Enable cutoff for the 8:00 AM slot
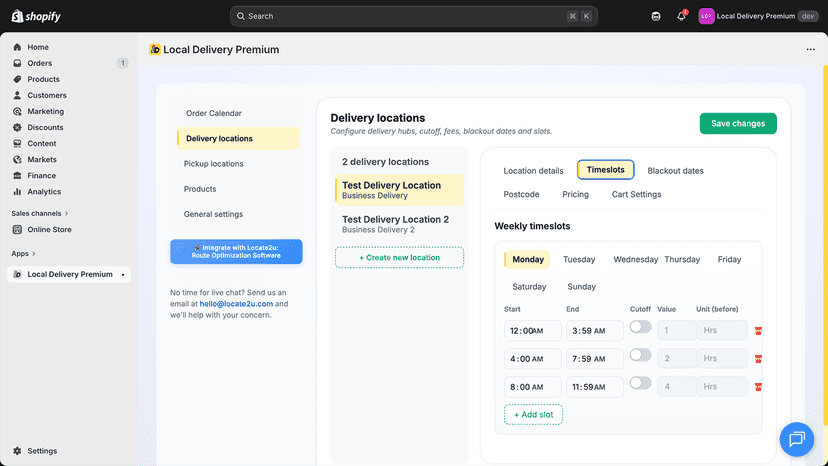828x466 pixels. (x=640, y=383)
